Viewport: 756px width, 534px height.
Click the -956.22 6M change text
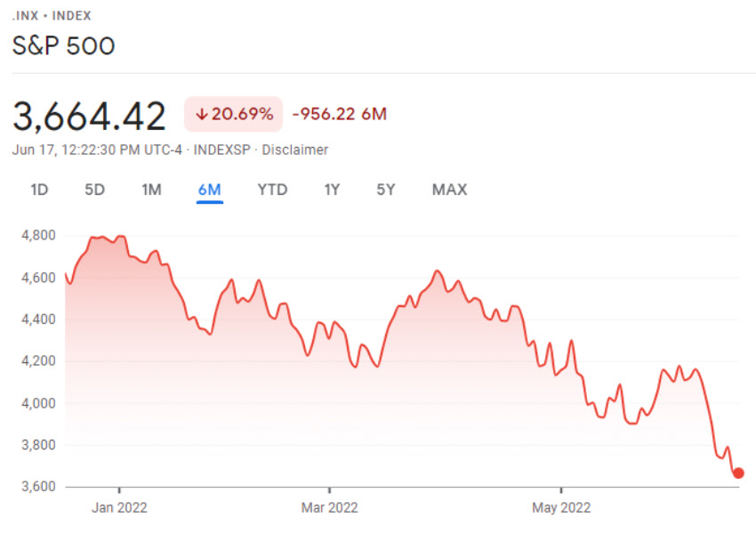pyautogui.click(x=339, y=114)
